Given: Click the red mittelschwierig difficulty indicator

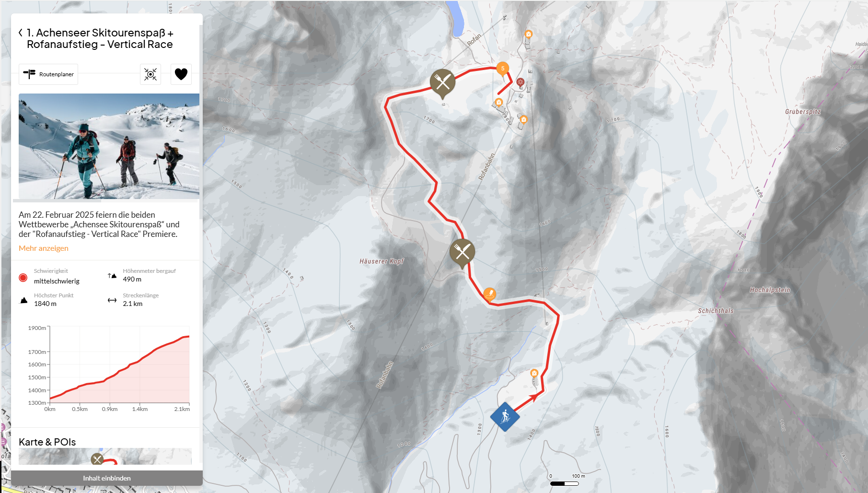Looking at the screenshot, I should point(23,278).
